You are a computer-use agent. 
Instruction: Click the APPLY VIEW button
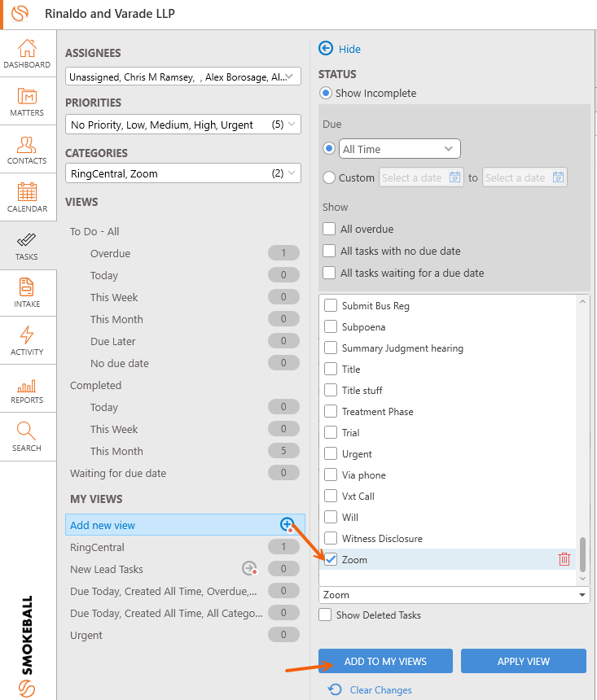coord(523,661)
